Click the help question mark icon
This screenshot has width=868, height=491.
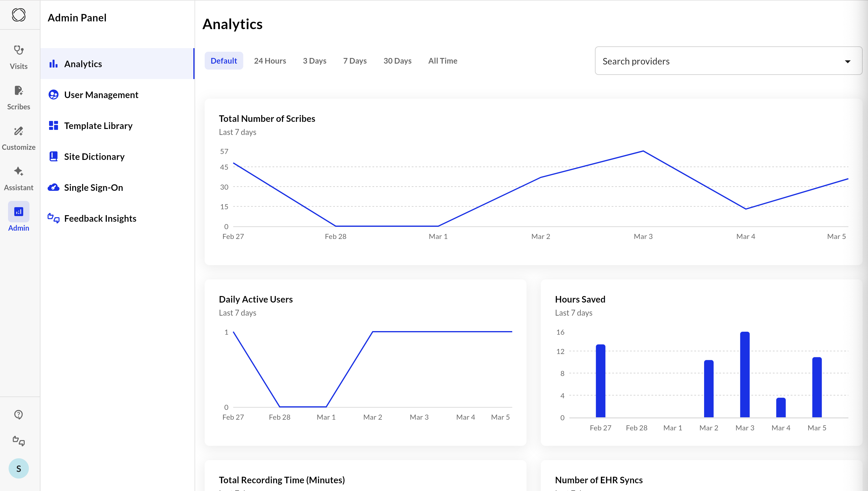click(x=18, y=414)
